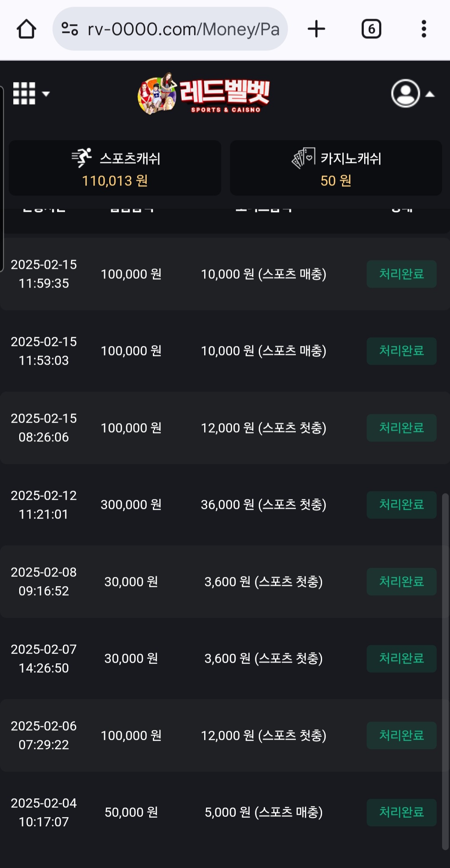The image size is (450, 868).
Task: Collapse the profile menu arrow
Action: [x=430, y=95]
